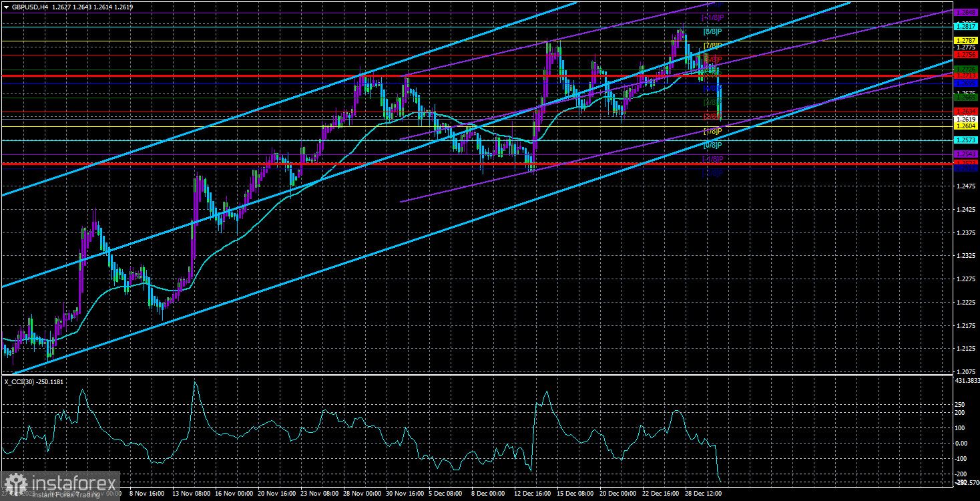Screen dimensions: 980x501
Task: Click the [4/8]P Murray level label
Action: [713, 88]
